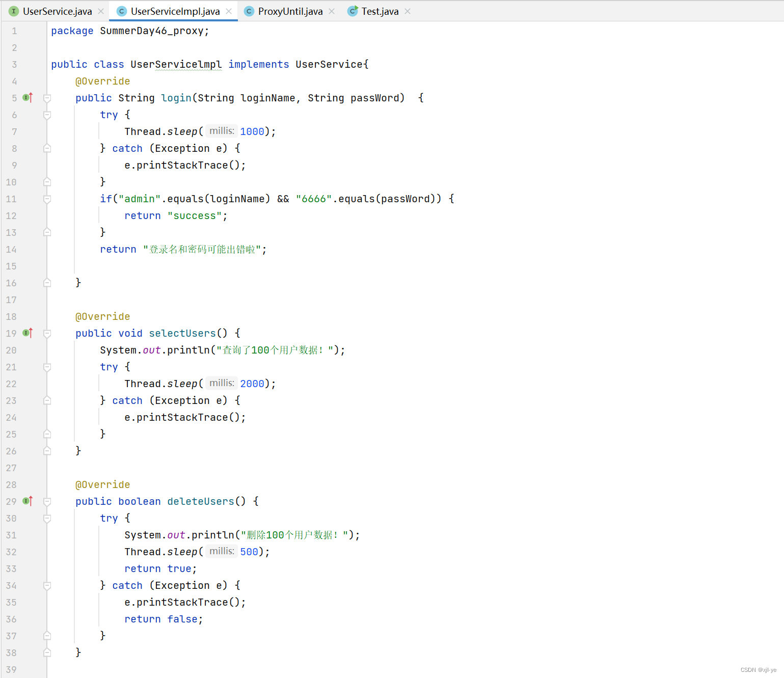
Task: Close the Test.java tab
Action: (408, 11)
